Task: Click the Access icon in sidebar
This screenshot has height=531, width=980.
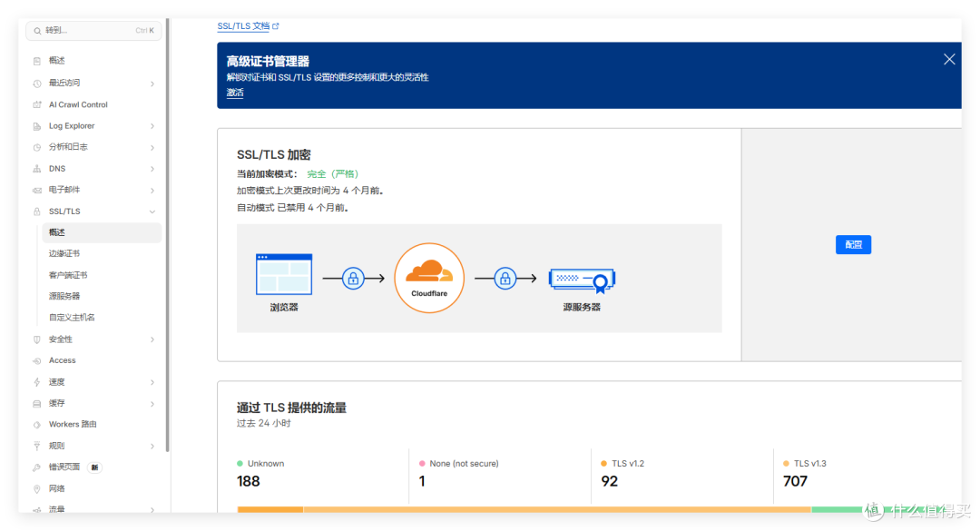Action: pyautogui.click(x=37, y=361)
